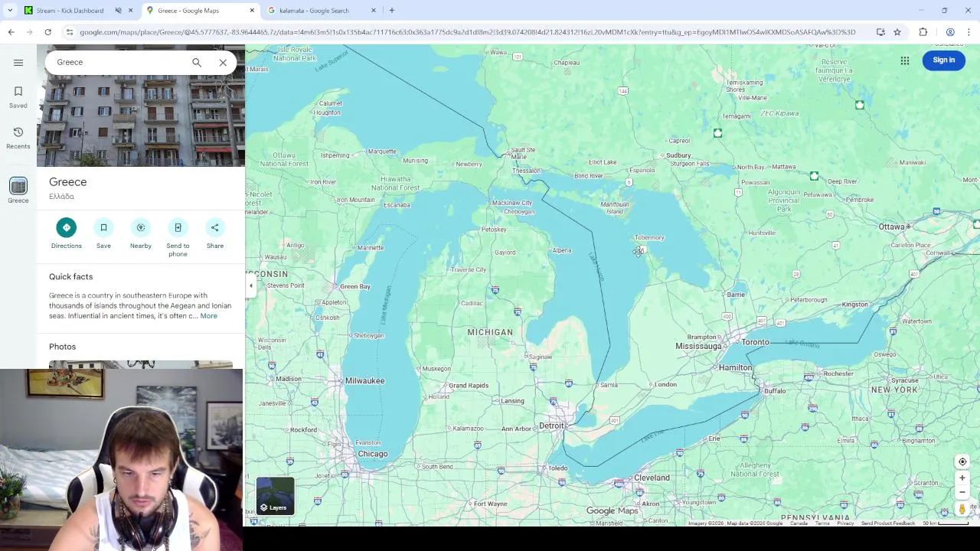Open Google apps grid
The width and height of the screenshot is (980, 551).
[x=905, y=60]
